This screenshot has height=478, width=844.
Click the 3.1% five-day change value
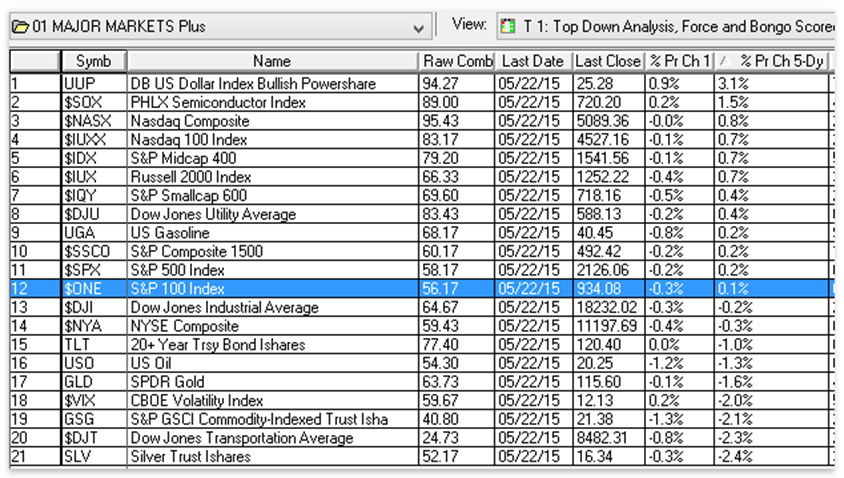[x=733, y=83]
